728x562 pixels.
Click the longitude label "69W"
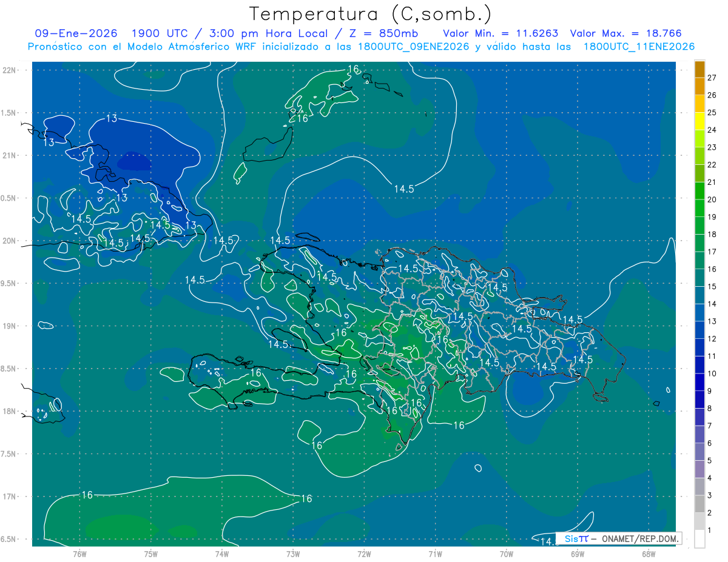click(578, 554)
